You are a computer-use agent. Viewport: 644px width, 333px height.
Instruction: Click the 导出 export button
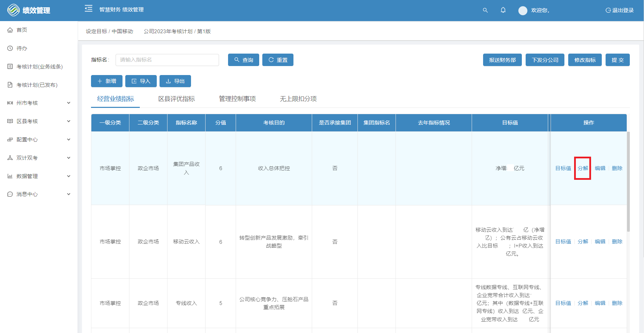coord(175,81)
